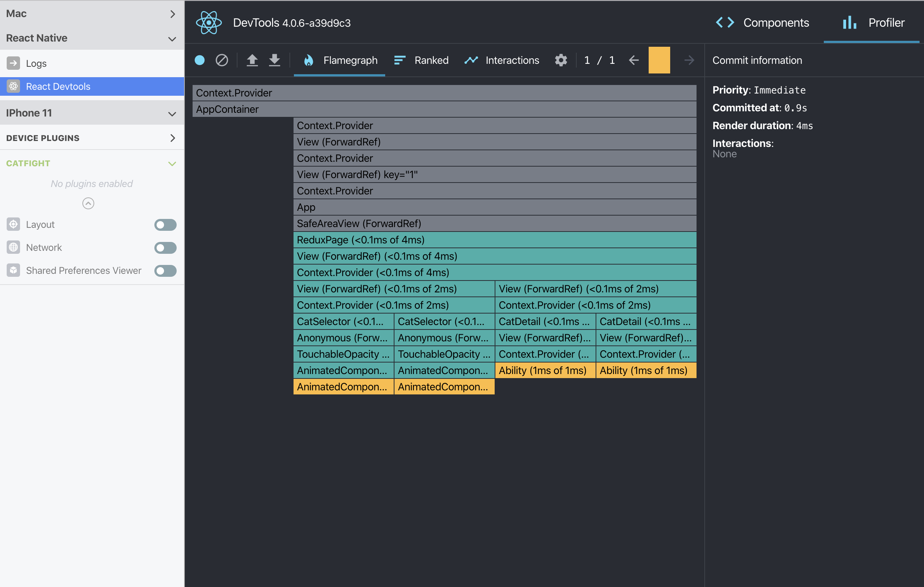Viewport: 924px width, 587px height.
Task: Click the React logo icon
Action: coord(209,23)
